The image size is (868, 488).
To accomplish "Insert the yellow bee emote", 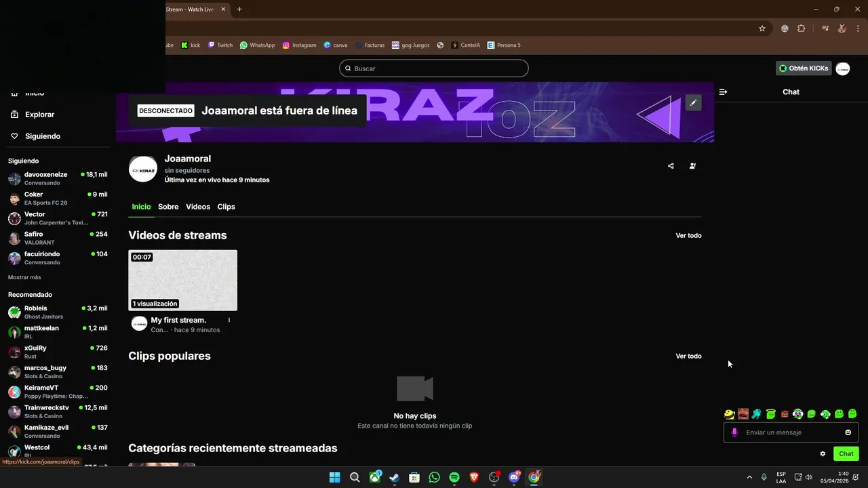I will 730,413.
